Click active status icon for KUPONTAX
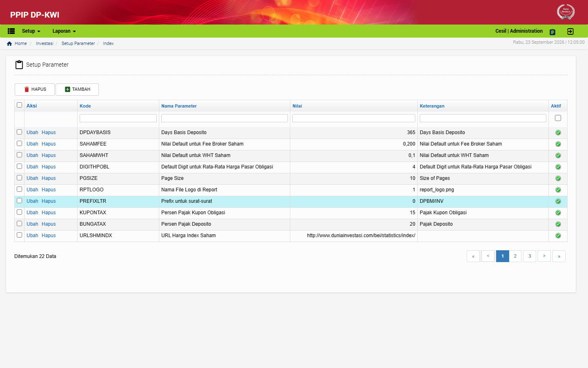The image size is (588, 368). coord(558,213)
